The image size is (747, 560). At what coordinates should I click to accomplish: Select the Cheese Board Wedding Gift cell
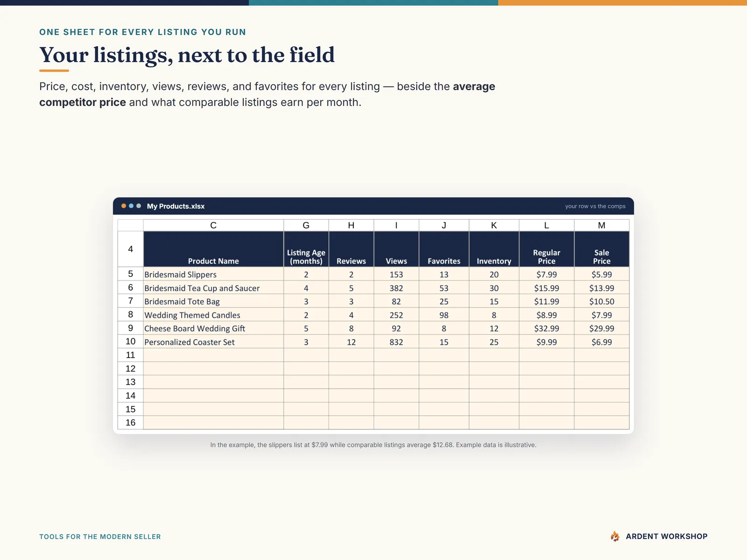pyautogui.click(x=213, y=329)
